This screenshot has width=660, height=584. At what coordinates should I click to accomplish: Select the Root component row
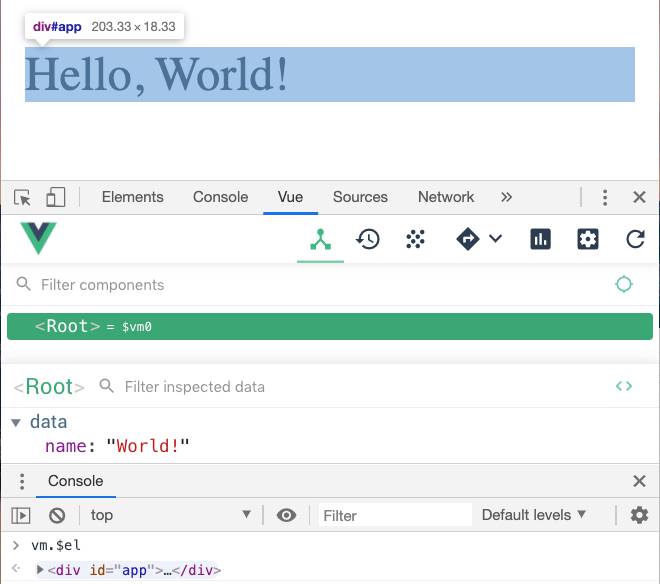pyautogui.click(x=329, y=327)
